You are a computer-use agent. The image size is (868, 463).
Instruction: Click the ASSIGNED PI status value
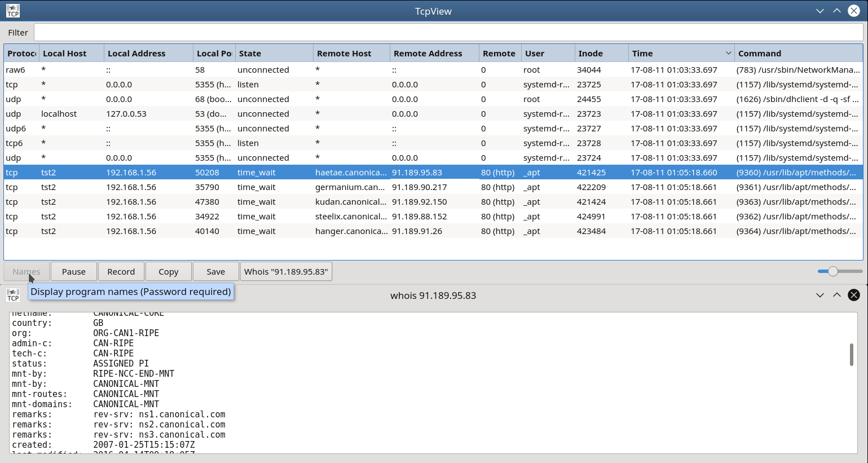click(x=121, y=364)
